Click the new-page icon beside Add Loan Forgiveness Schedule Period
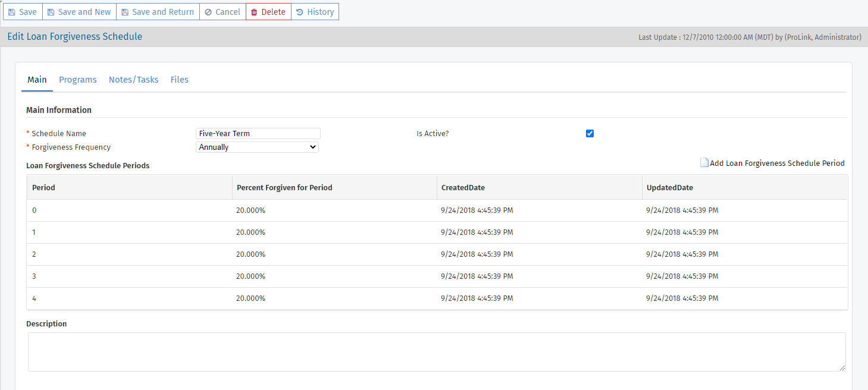 pyautogui.click(x=704, y=163)
